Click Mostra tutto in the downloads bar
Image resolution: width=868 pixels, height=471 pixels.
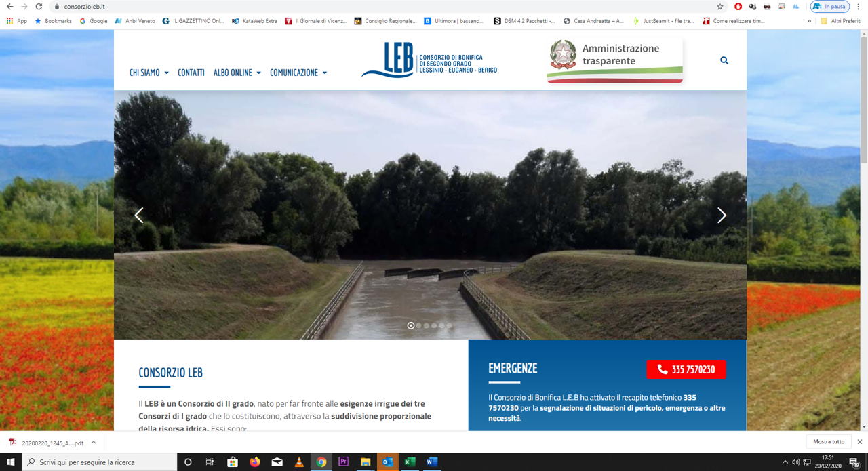click(x=829, y=442)
